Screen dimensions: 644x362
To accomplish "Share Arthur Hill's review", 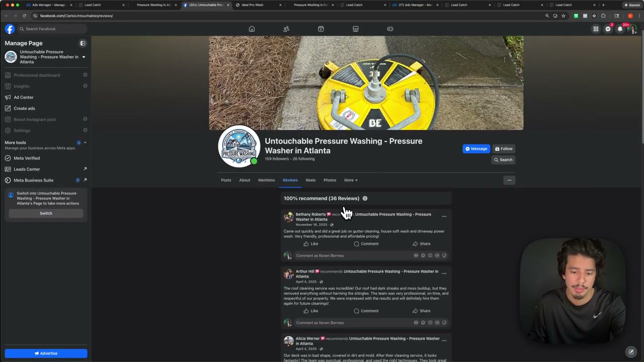I will [x=422, y=311].
